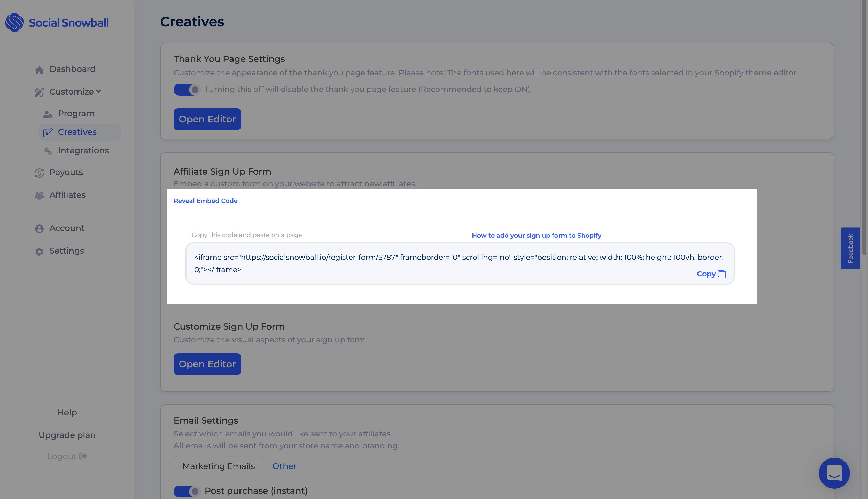The width and height of the screenshot is (868, 499).
Task: Open the Feedback side tab
Action: coord(850,248)
